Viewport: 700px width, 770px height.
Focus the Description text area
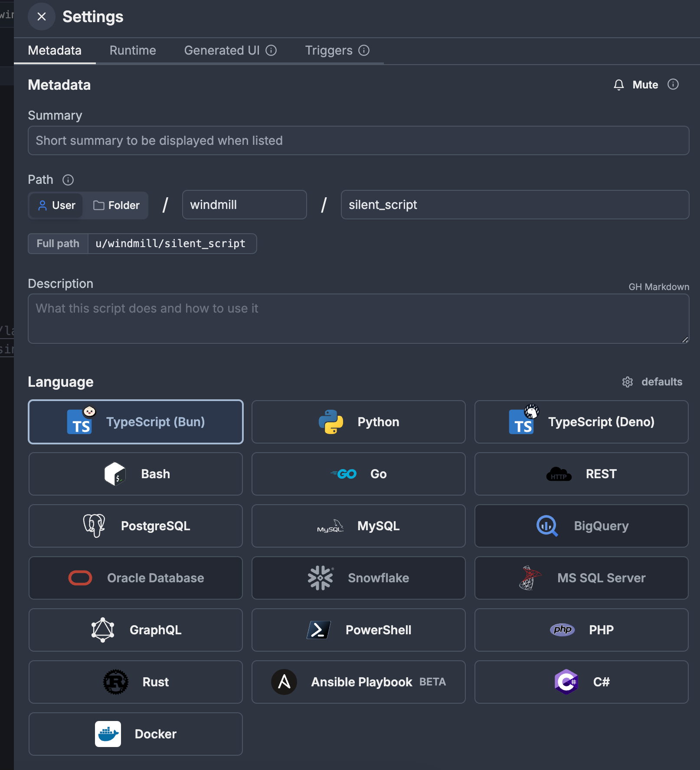(x=358, y=319)
